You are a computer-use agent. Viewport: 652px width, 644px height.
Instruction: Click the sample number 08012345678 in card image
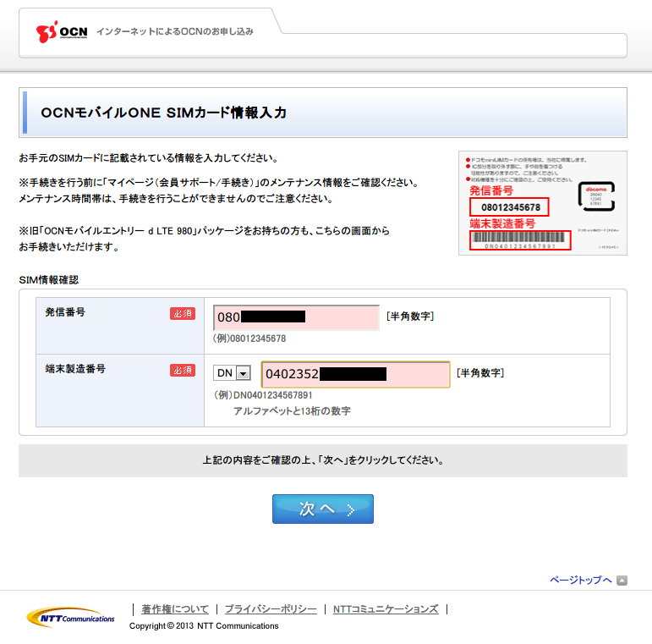point(510,207)
